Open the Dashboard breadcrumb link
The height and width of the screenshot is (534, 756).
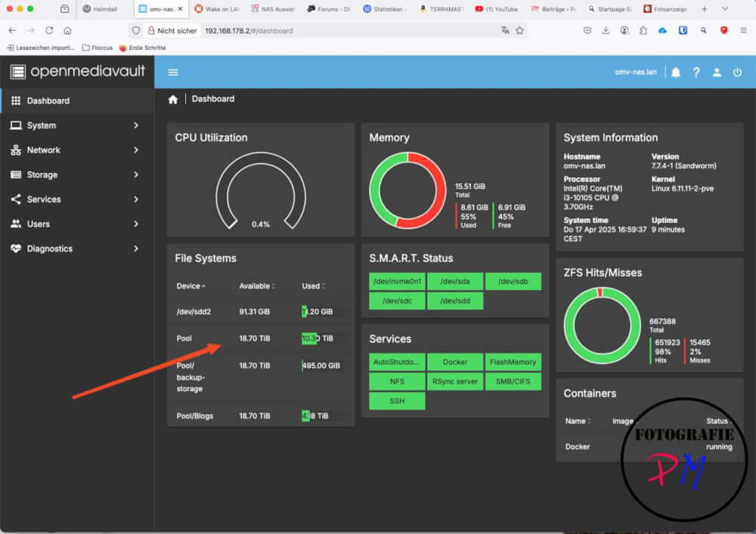[x=212, y=99]
